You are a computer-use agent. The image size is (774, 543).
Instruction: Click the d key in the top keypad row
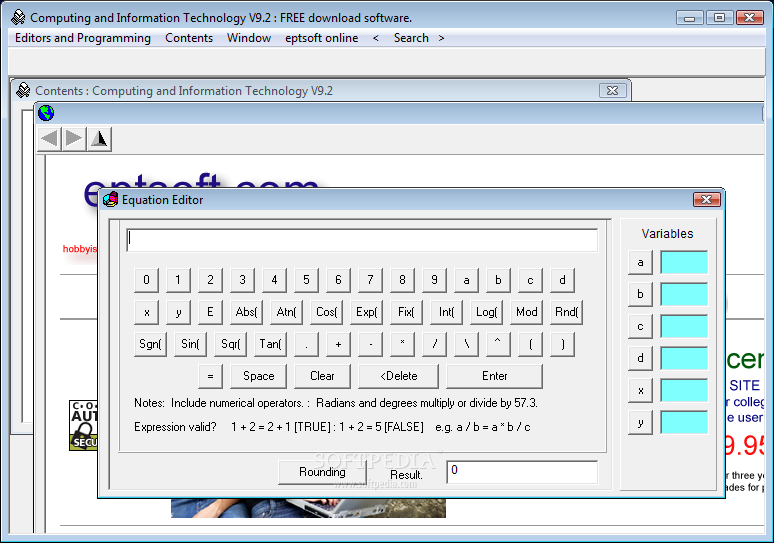pos(562,280)
